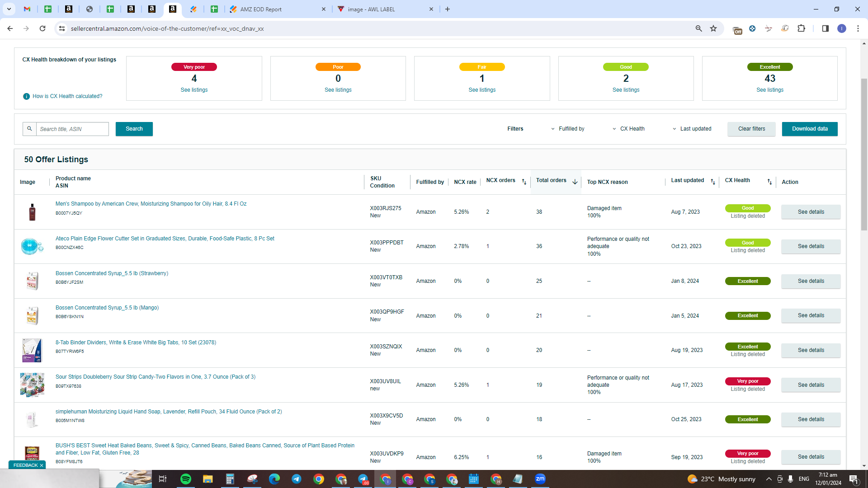Image resolution: width=868 pixels, height=488 pixels.
Task: Open How is CX Health calculated link
Action: [x=67, y=96]
